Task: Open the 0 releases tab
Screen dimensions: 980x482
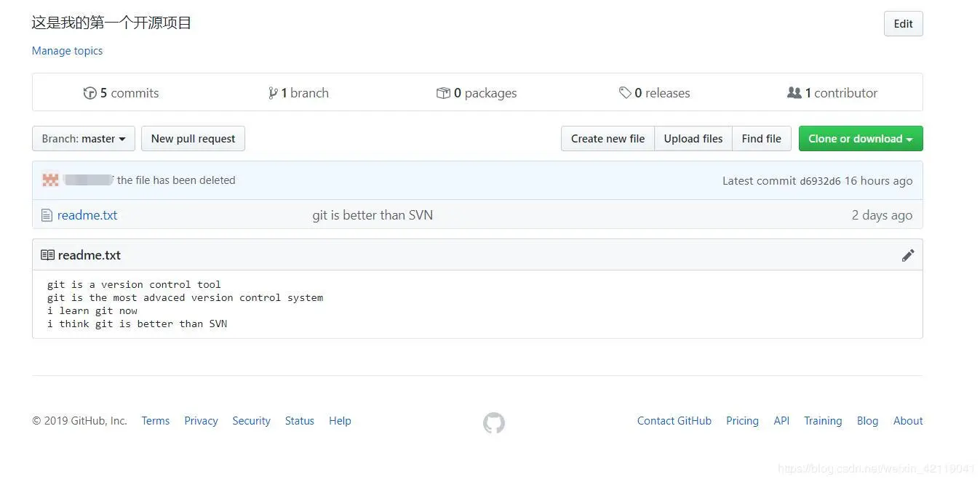Action: point(654,93)
